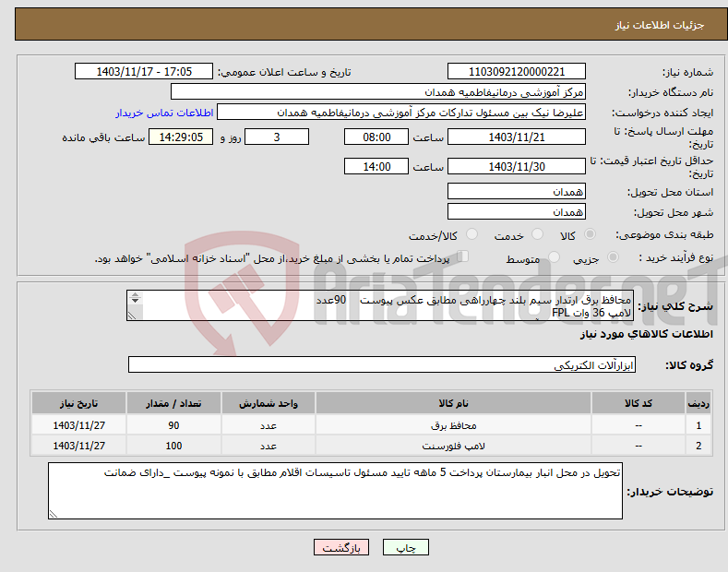This screenshot has width=728, height=572.
Task: Click the اطلاعات کالاهای مورد نیاز section heading
Action: (646, 334)
